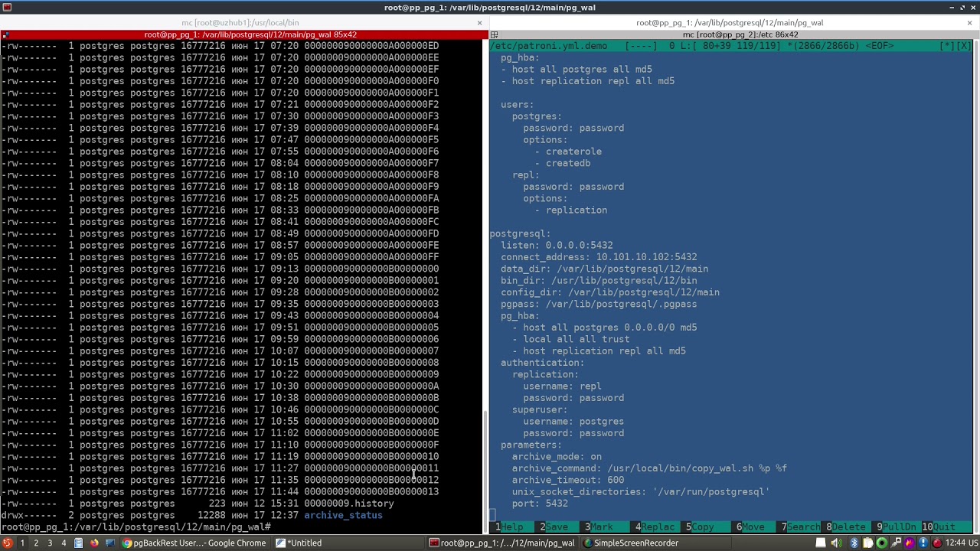Switch the US keyboard layout indicator
980x551 pixels.
[x=972, y=543]
